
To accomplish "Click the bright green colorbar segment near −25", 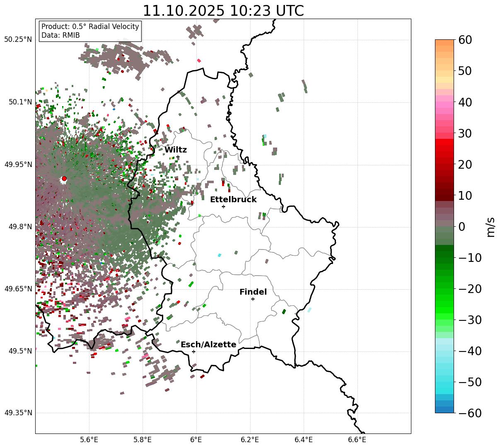I will pyautogui.click(x=444, y=305).
